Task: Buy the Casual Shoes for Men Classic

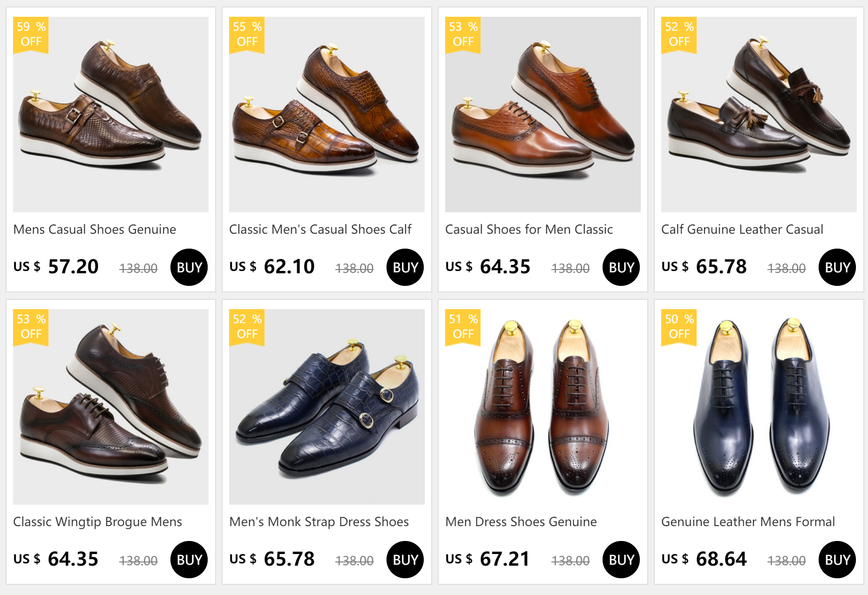Action: tap(621, 267)
